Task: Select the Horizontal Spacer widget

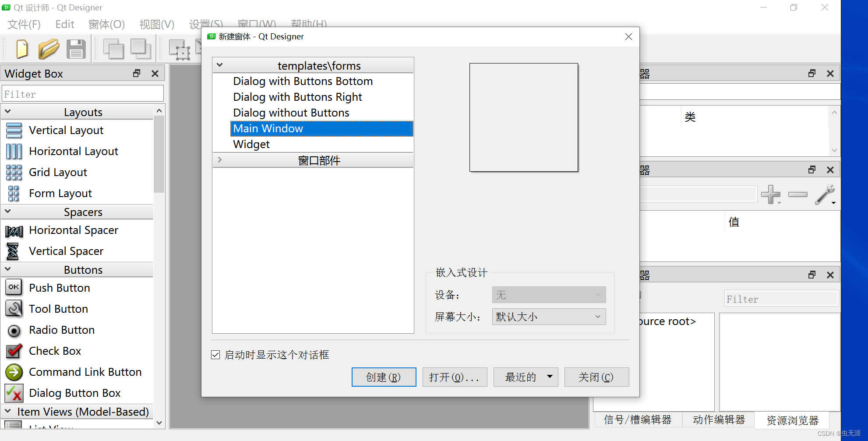Action: click(x=73, y=230)
